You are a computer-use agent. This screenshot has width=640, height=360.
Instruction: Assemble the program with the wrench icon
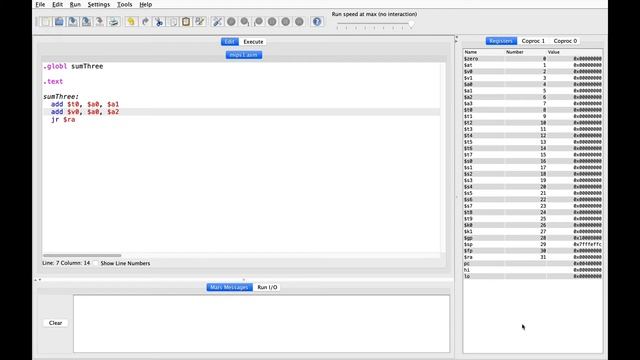[x=217, y=22]
